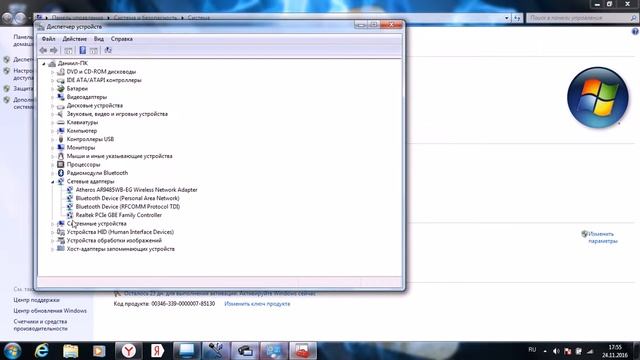Select Мыши и иные указывающие устройства
Image resolution: width=640 pixels, height=360 pixels.
click(x=119, y=156)
